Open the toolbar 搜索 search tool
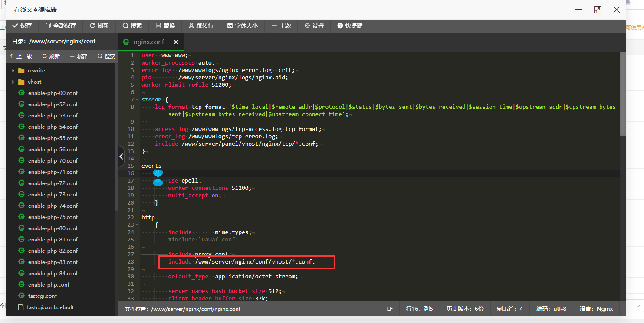This screenshot has height=323, width=644. click(132, 26)
